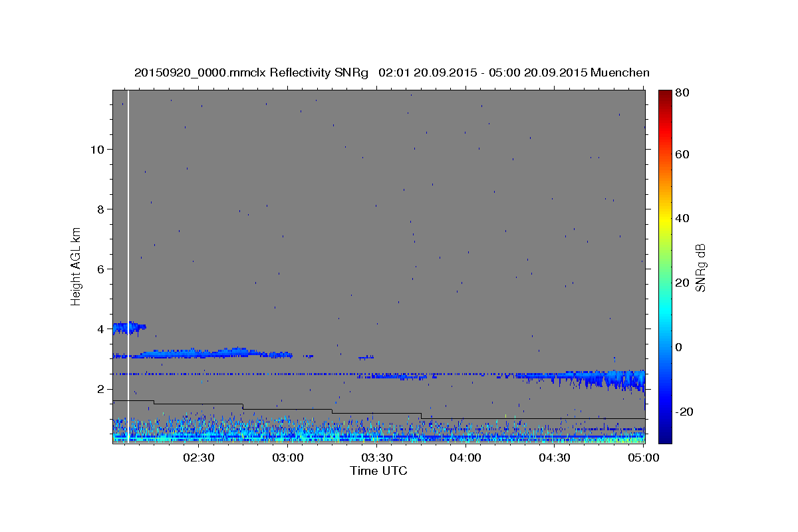Click the 'Height AGL km' y-axis label
Viewport: 798px width, 532px height.
(76, 267)
